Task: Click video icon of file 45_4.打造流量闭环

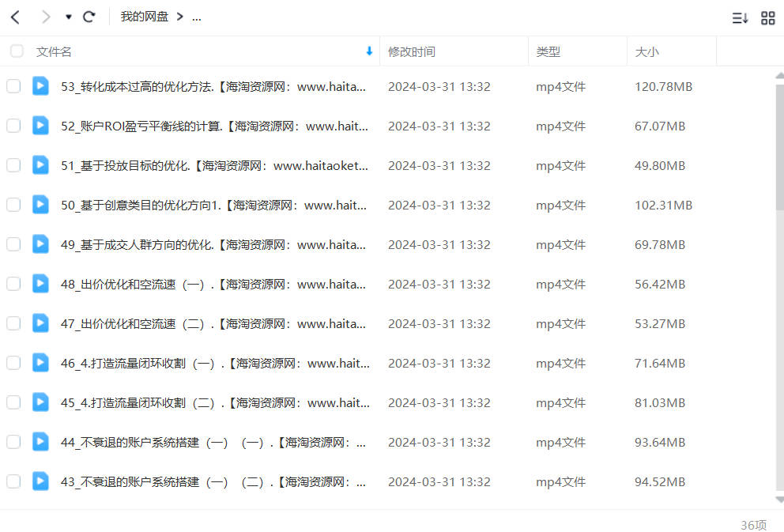Action: point(40,402)
